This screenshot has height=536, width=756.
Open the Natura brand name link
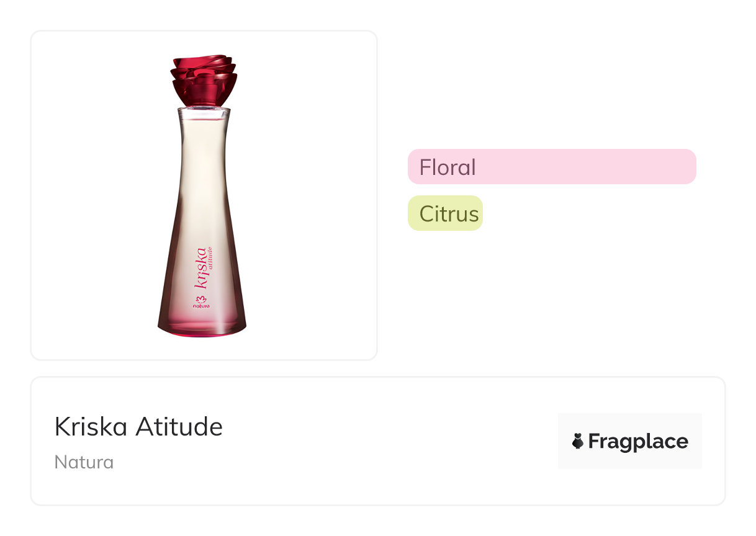84,462
